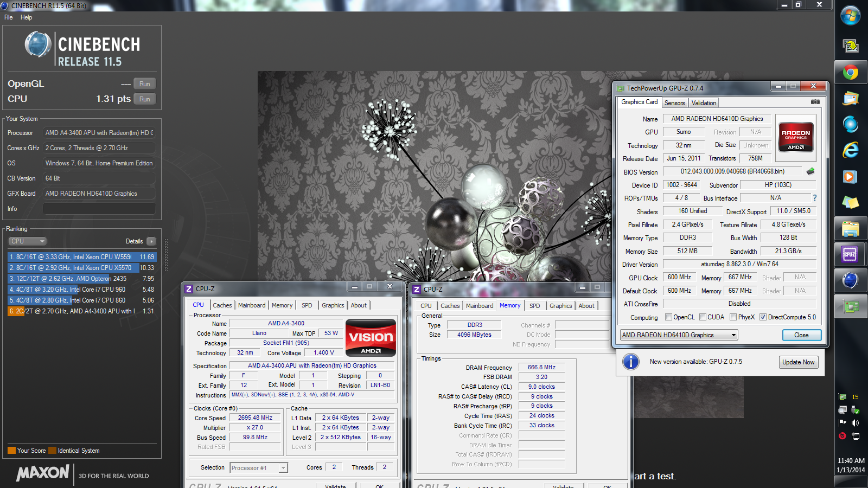Open Caches tab in left CPU-Z window
This screenshot has width=868, height=488.
(x=222, y=305)
